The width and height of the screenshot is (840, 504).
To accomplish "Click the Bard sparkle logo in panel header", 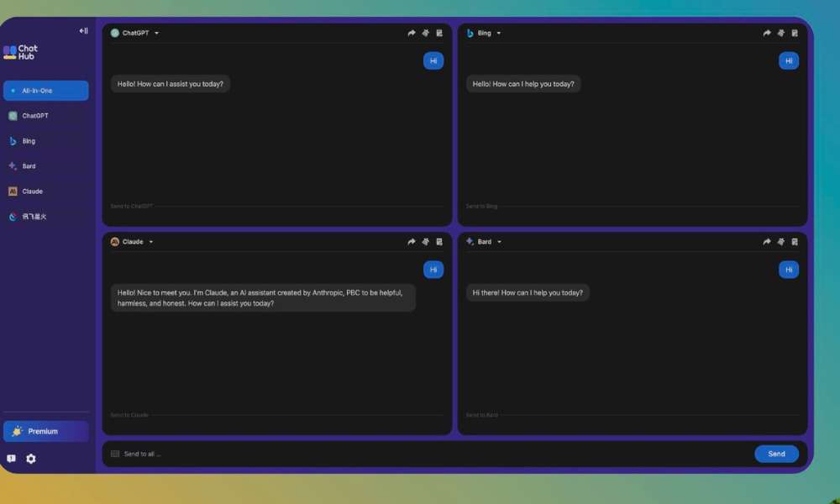I will tap(470, 242).
